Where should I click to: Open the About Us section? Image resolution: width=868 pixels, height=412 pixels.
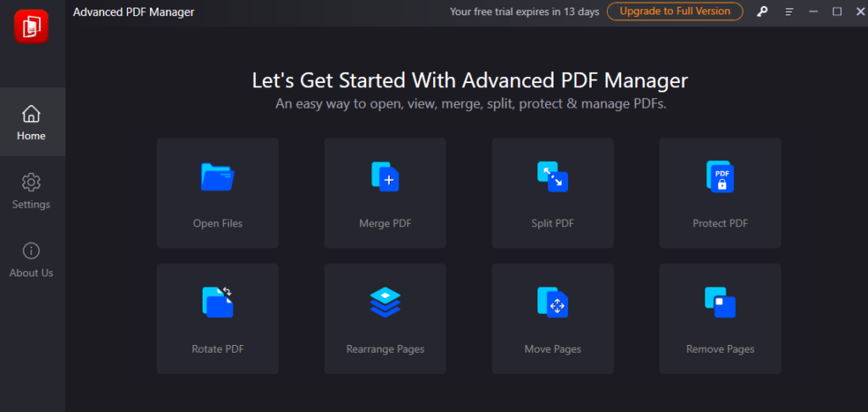click(31, 259)
